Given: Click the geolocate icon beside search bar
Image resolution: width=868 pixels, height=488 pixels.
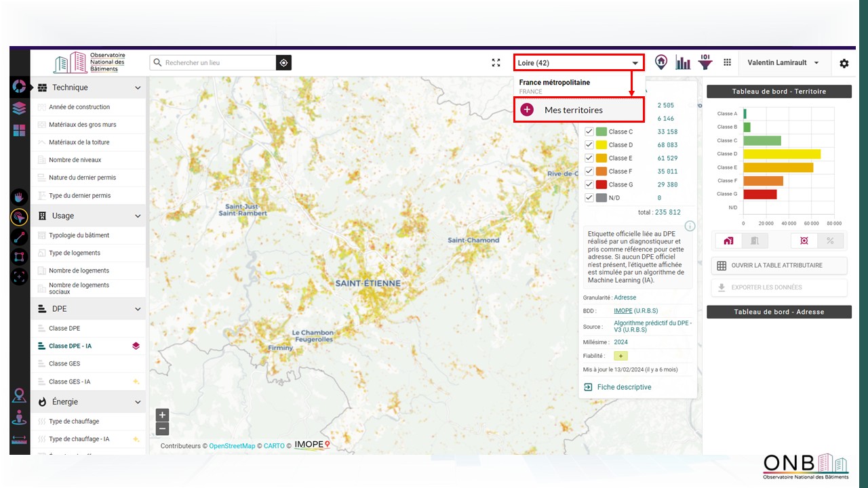Looking at the screenshot, I should tap(284, 63).
